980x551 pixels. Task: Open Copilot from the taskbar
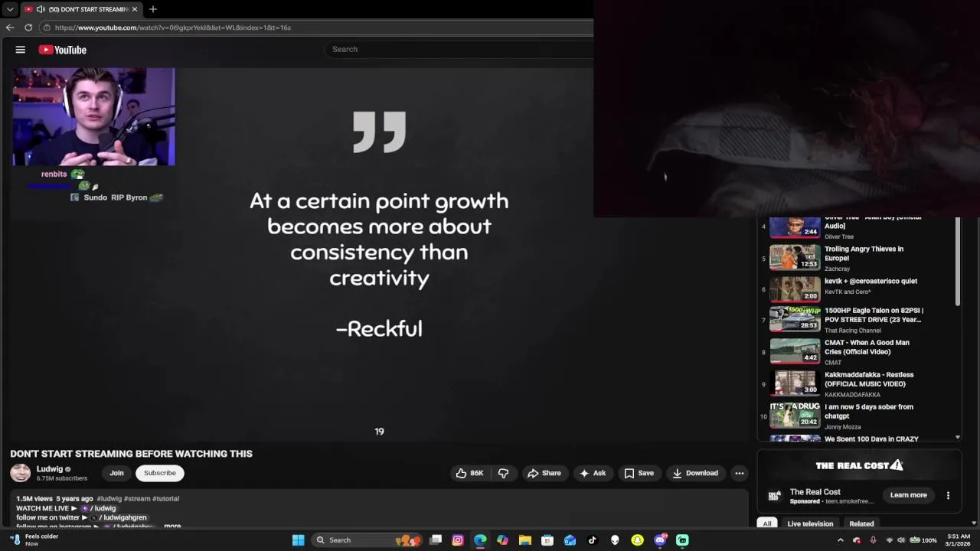[502, 540]
